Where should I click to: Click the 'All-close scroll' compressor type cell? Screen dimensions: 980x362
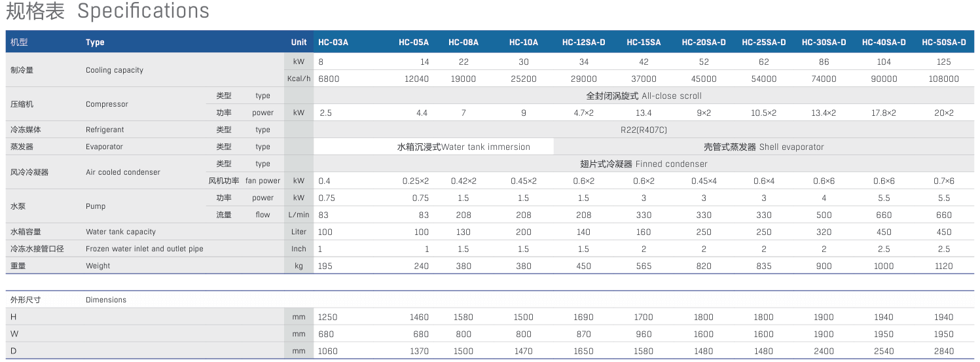(x=644, y=96)
